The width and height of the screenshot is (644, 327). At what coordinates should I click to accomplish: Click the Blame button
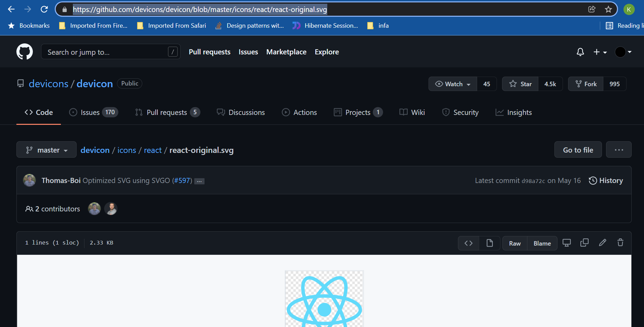[542, 243]
